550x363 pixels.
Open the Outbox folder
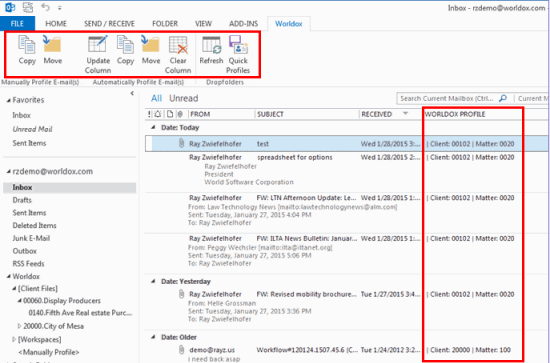25,251
